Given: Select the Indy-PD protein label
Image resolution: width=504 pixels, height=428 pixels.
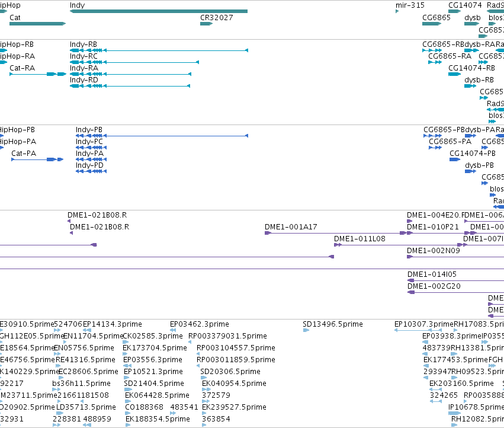Looking at the screenshot, I should point(89,165).
